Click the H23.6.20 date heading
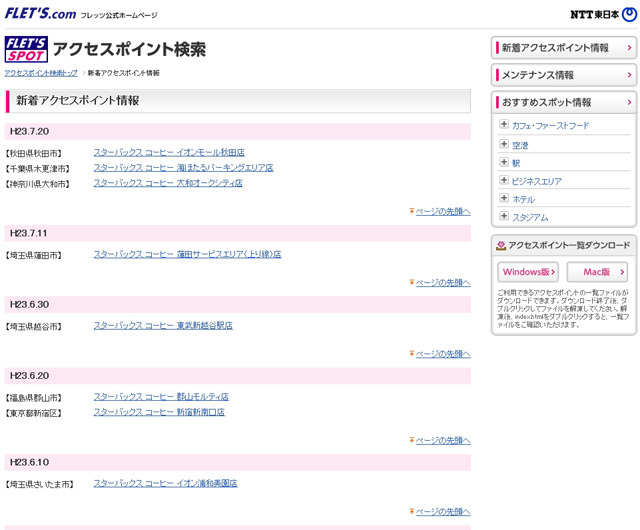Image resolution: width=640 pixels, height=530 pixels. click(29, 376)
